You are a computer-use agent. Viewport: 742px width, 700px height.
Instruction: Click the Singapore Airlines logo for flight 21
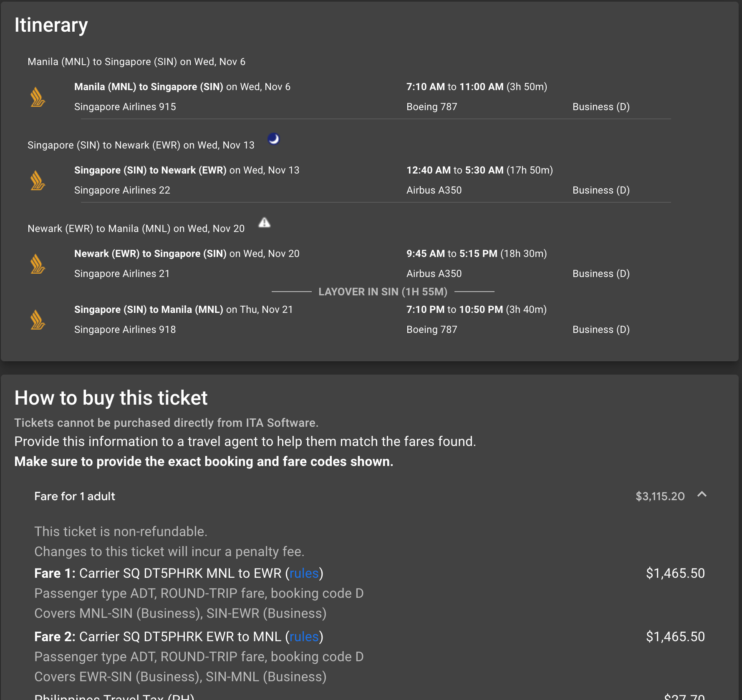click(38, 264)
